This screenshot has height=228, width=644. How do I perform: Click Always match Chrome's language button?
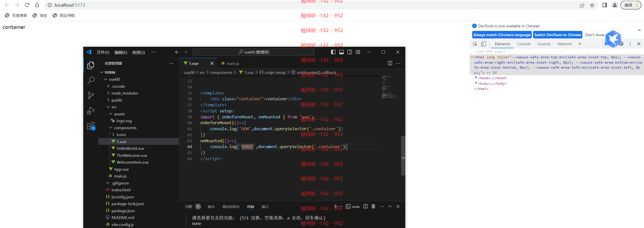(x=502, y=35)
